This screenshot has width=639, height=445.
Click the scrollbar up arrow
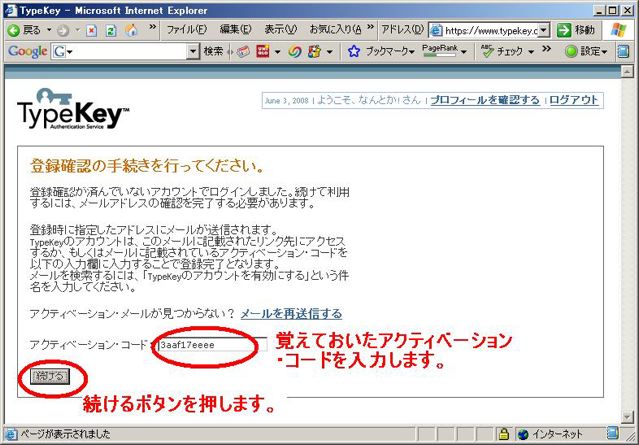627,72
